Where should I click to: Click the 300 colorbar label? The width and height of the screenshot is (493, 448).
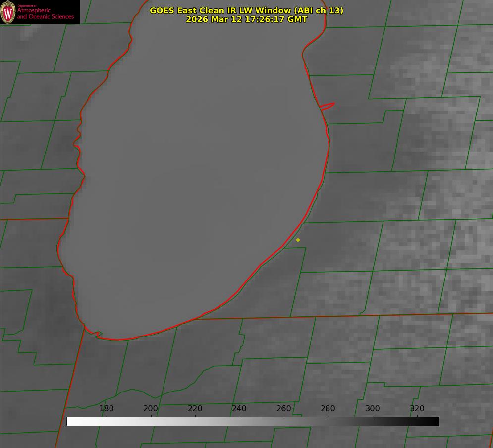[x=373, y=409]
